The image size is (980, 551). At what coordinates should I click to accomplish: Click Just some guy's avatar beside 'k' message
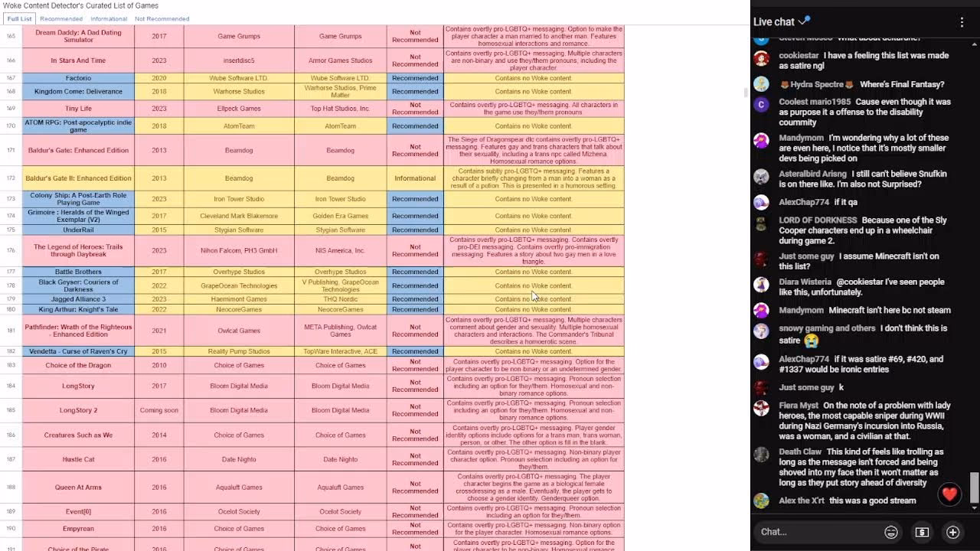click(x=761, y=387)
